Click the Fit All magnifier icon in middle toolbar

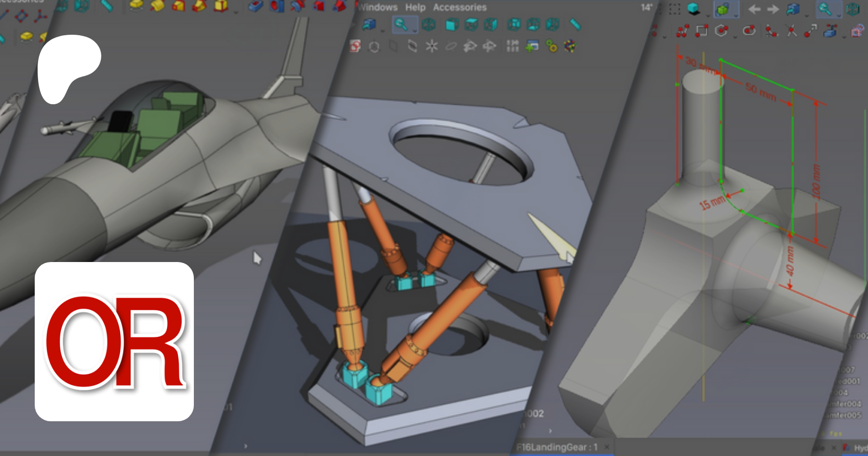tap(400, 24)
